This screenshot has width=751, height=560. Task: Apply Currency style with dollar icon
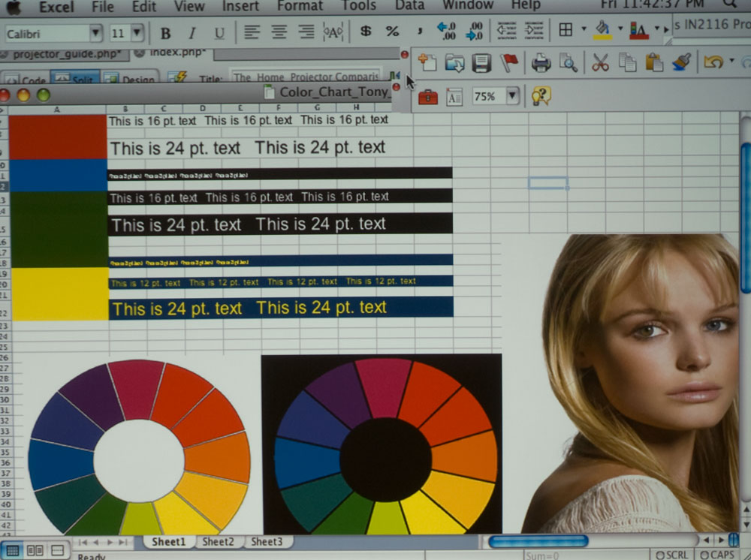click(x=366, y=32)
